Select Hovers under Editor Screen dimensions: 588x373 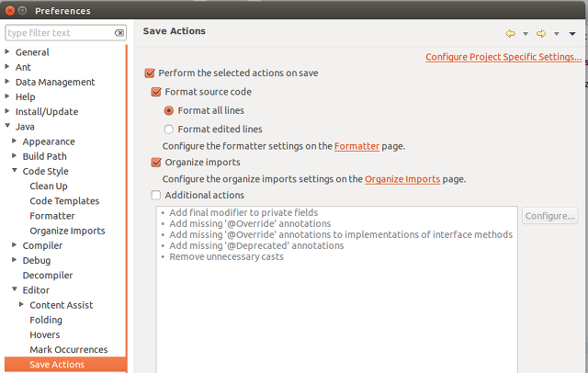(x=45, y=334)
